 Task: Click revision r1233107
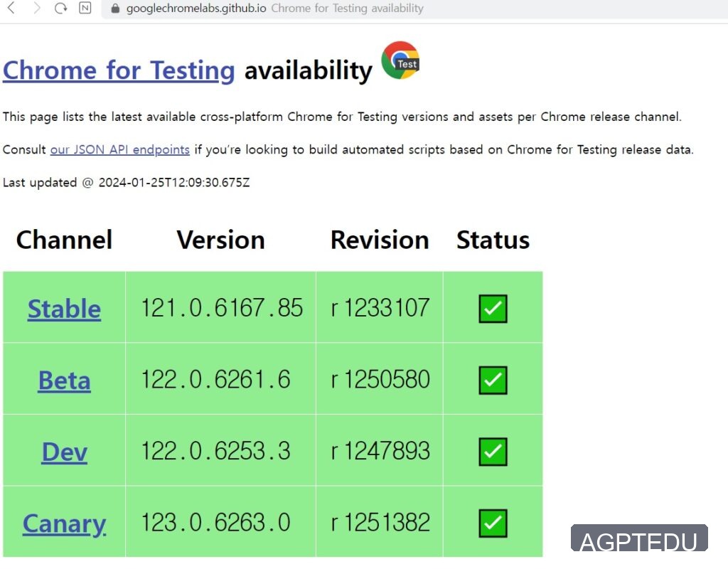tap(380, 308)
